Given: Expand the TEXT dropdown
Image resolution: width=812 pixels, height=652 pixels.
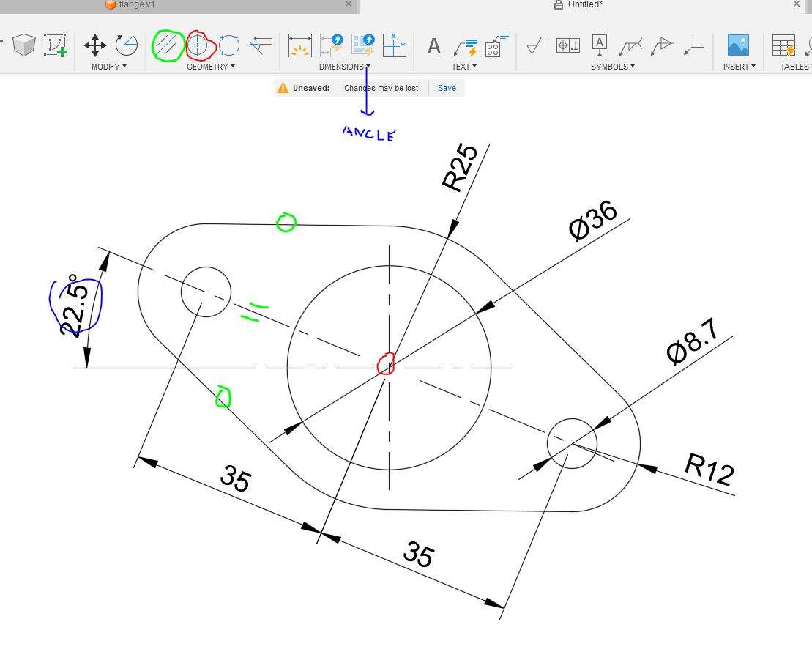Looking at the screenshot, I should point(463,67).
